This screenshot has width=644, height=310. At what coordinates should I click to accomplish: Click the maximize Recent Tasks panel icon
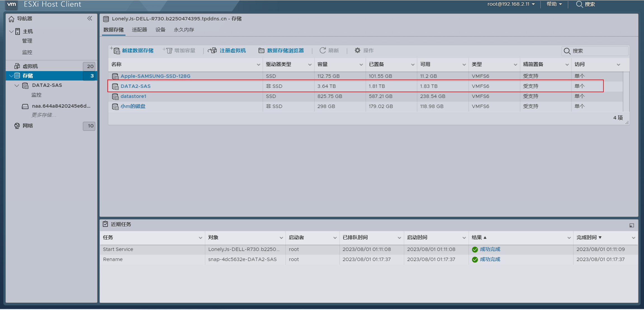pos(631,225)
